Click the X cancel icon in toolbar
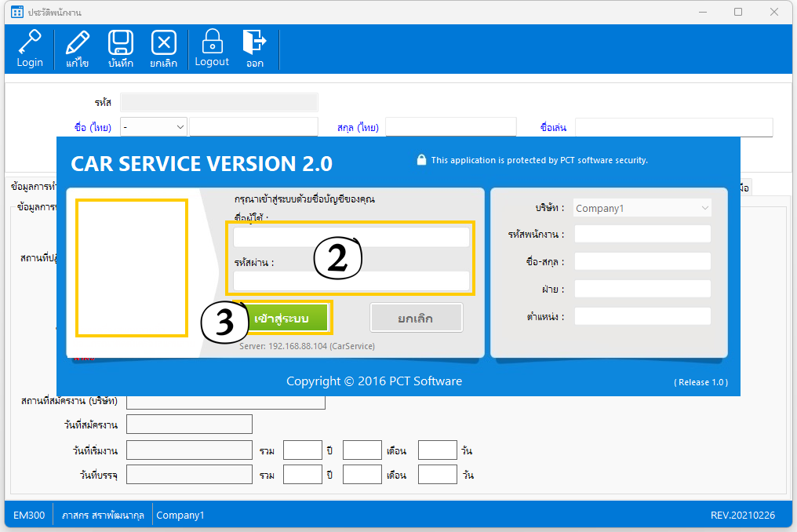The height and width of the screenshot is (532, 797). pyautogui.click(x=163, y=42)
